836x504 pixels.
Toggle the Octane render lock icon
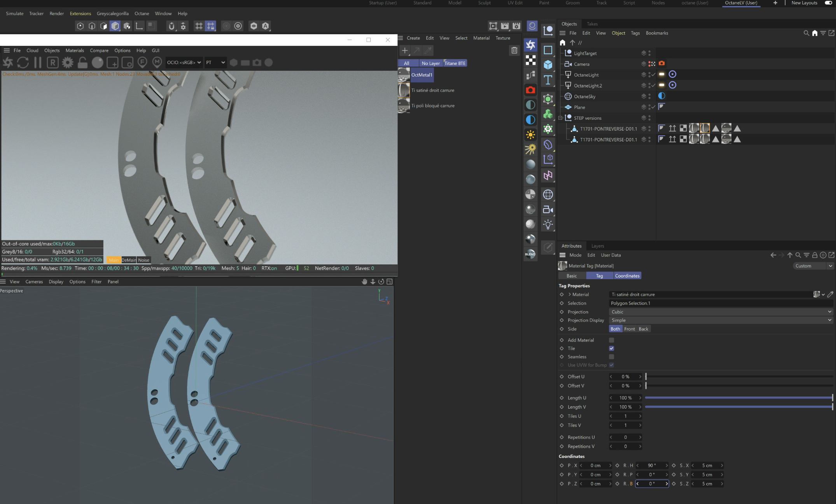pos(82,63)
